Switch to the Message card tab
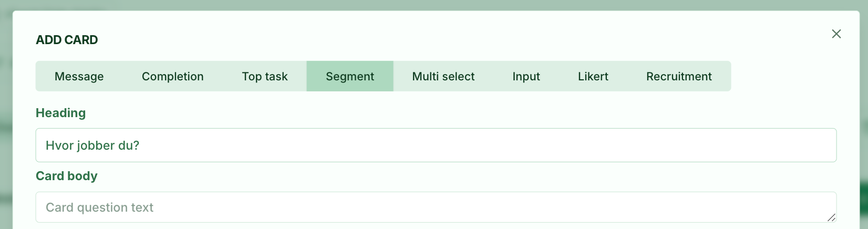This screenshot has width=868, height=229. coord(79,76)
